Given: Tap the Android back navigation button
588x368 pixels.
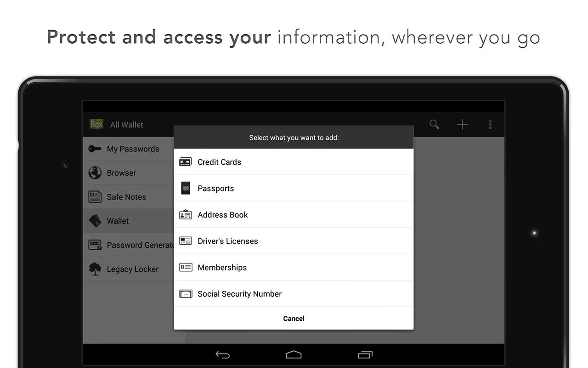Looking at the screenshot, I should point(223,355).
